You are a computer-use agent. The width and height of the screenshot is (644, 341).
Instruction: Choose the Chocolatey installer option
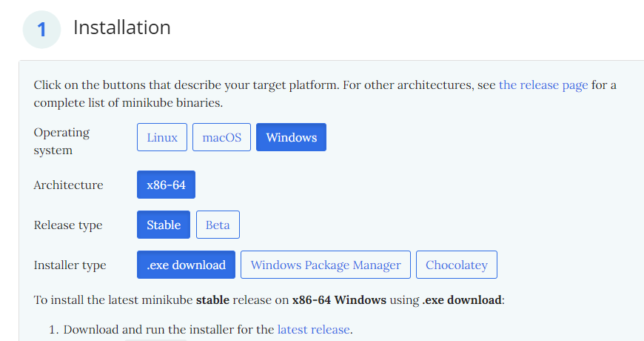456,265
